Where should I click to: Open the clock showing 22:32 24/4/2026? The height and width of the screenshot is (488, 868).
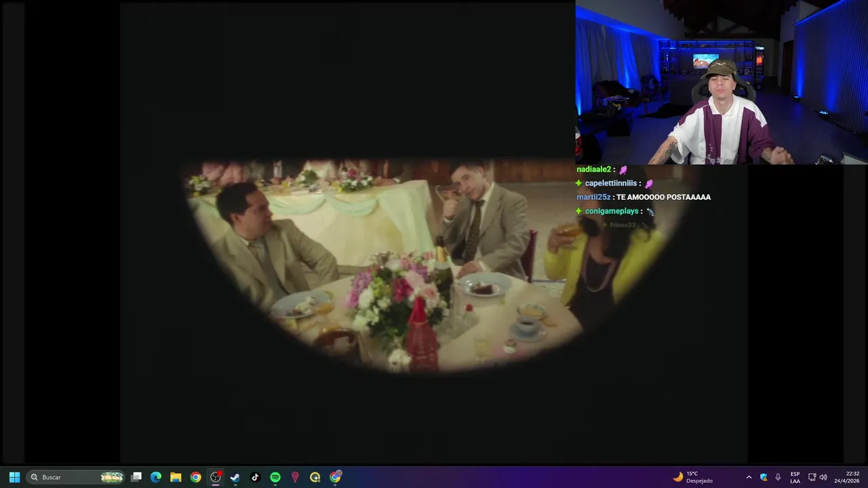[x=847, y=477]
